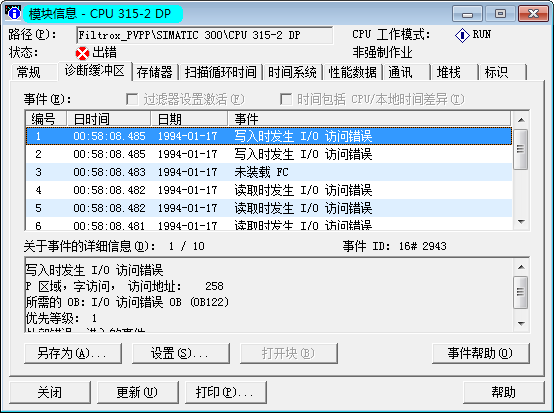The height and width of the screenshot is (413, 554).
Task: Select event row 4 读取时发生 I/O 访问错误
Action: click(x=269, y=190)
